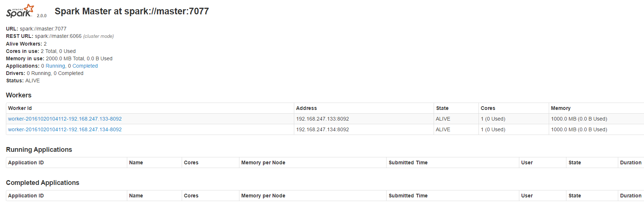This screenshot has width=644, height=218.
Task: Sort Completed Applications by Cores column
Action: point(191,196)
